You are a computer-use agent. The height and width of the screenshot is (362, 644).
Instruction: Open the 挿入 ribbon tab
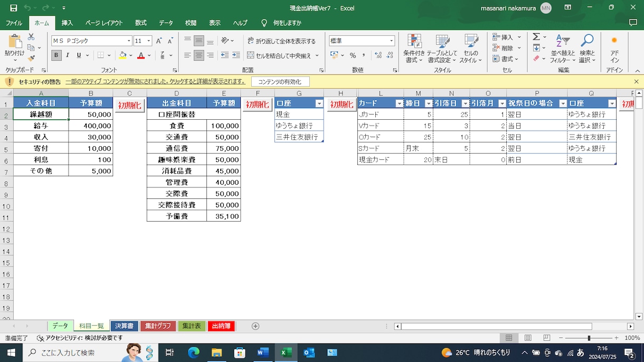click(67, 23)
